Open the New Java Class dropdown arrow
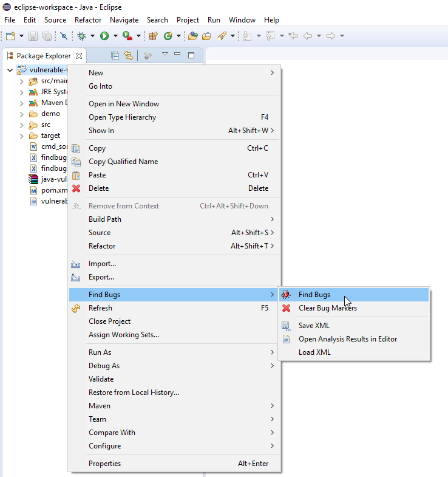Viewport: 448px width, 477px height. tap(178, 36)
